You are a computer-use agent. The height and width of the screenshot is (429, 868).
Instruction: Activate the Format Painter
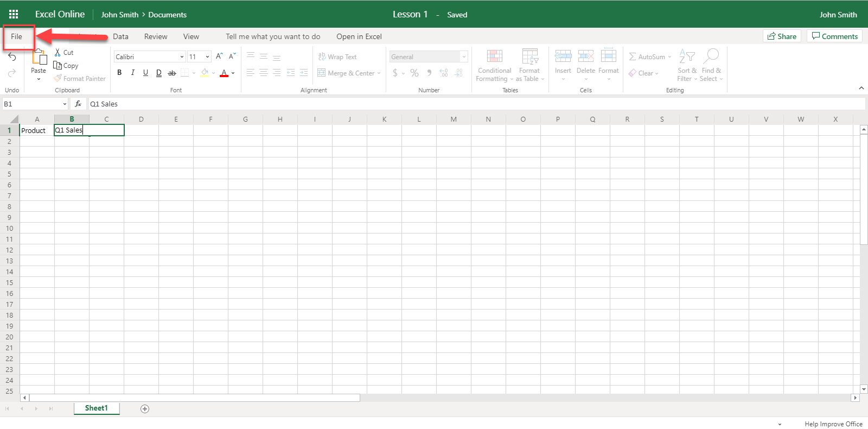coord(80,79)
